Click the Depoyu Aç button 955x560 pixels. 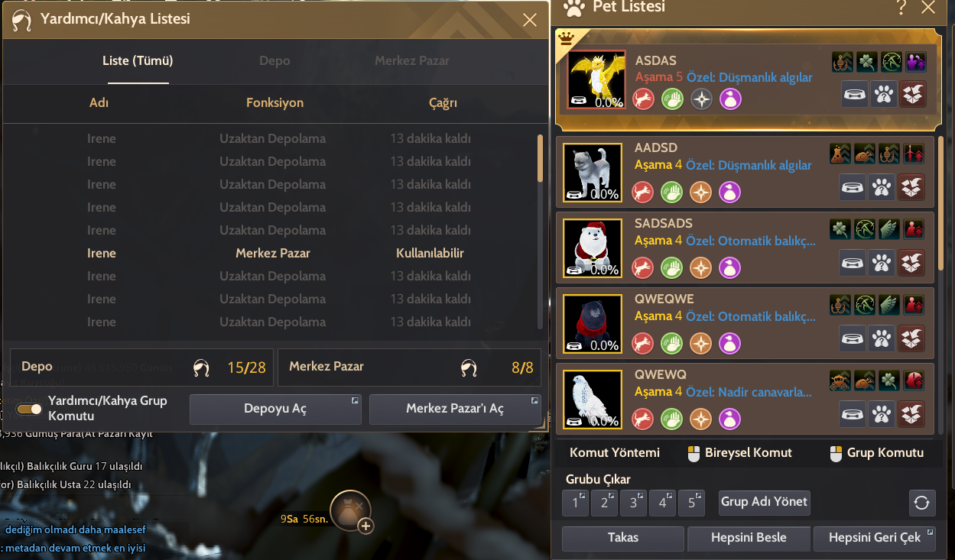(275, 409)
